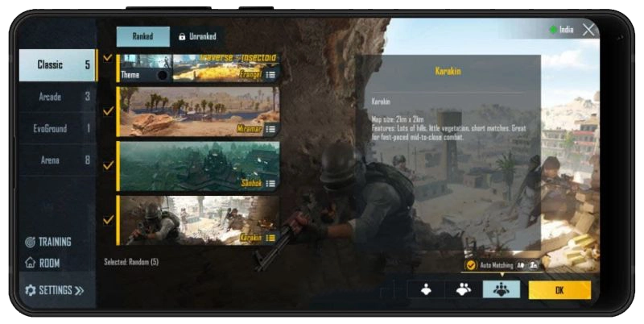This screenshot has width=644, height=324.
Task: Toggle the Theme round switch
Action: click(x=163, y=75)
